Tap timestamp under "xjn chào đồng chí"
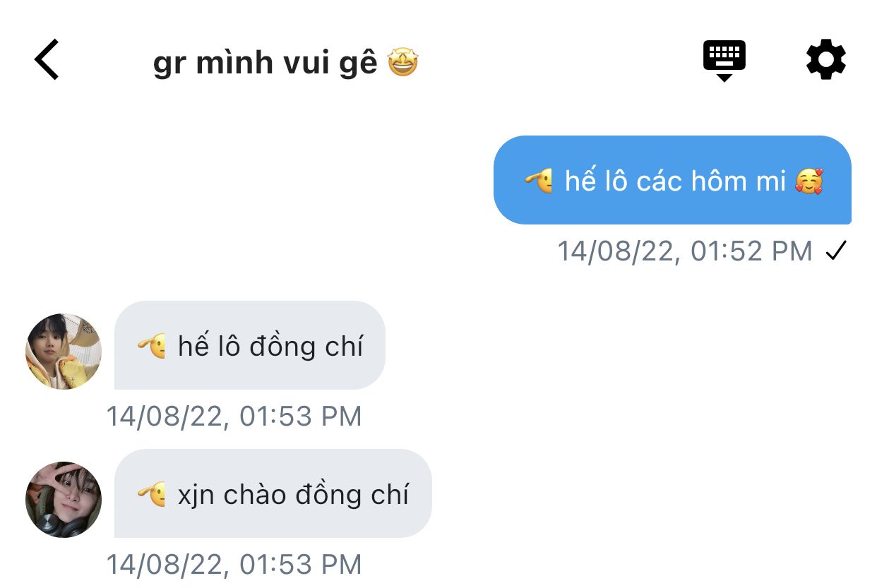Image resolution: width=877 pixels, height=588 pixels. (x=234, y=565)
